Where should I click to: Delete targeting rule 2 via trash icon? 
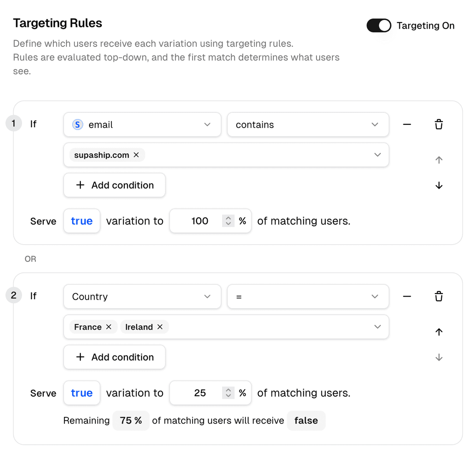(x=439, y=296)
